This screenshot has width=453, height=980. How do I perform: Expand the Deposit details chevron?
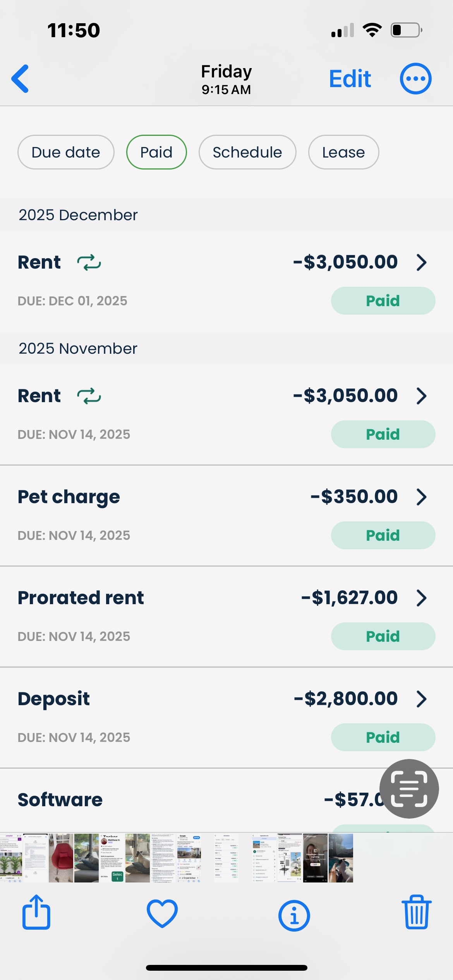pos(421,699)
